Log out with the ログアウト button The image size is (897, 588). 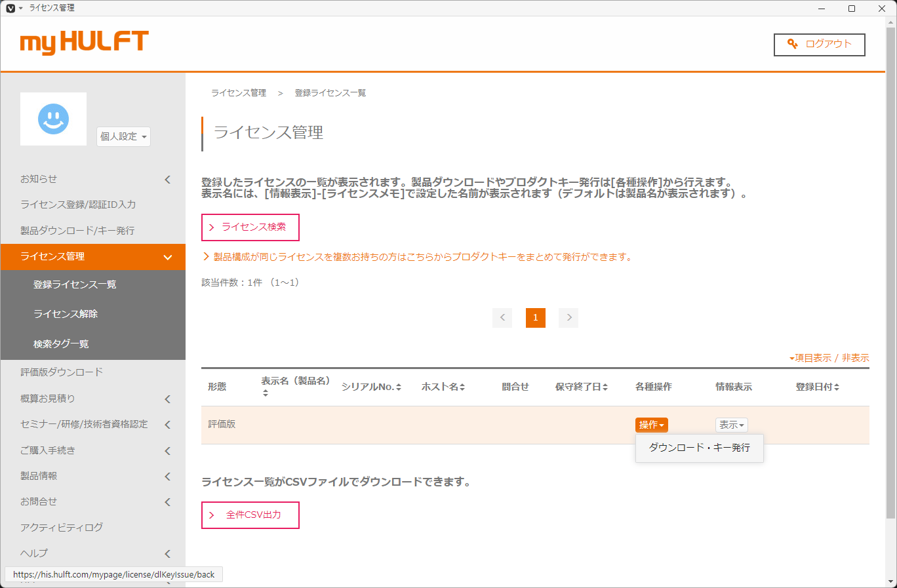[820, 45]
